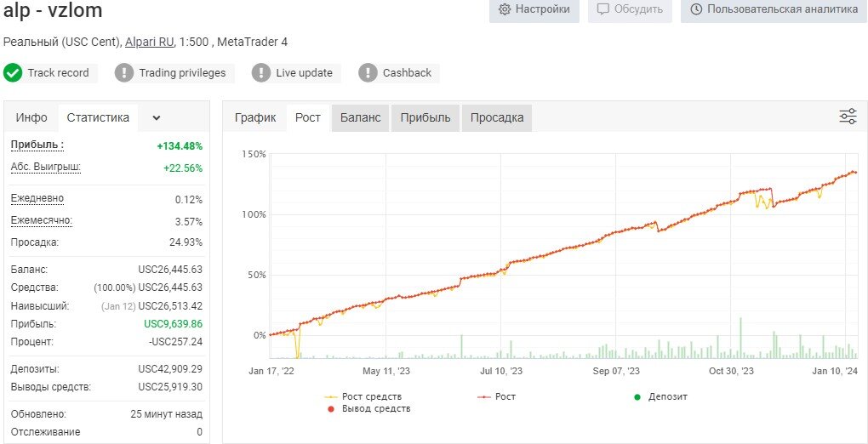Viewport: 868px width, 444px height.
Task: Open the Alpari RU broker link
Action: [149, 42]
